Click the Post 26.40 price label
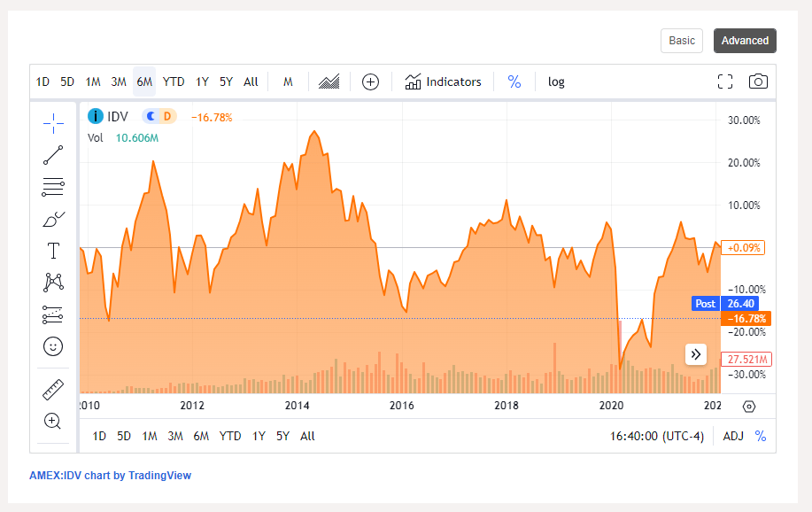Viewport: 812px width, 512px height. 725,304
